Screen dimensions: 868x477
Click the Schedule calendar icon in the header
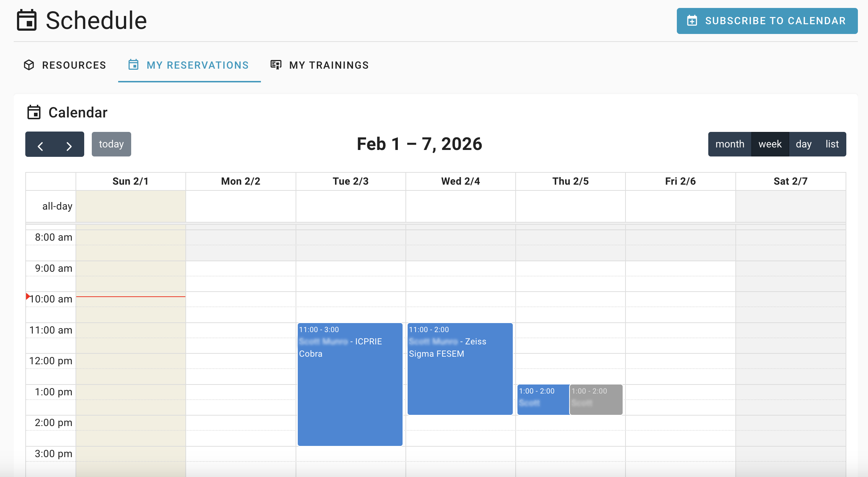pos(28,21)
